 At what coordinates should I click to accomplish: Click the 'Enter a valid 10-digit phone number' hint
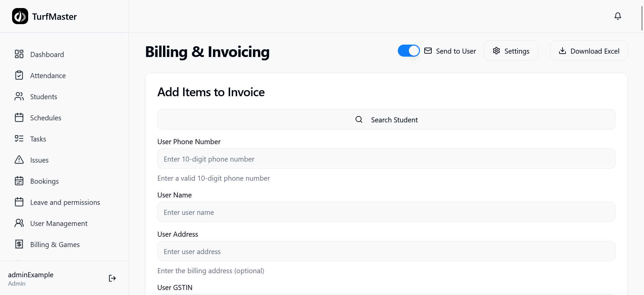coord(214,178)
